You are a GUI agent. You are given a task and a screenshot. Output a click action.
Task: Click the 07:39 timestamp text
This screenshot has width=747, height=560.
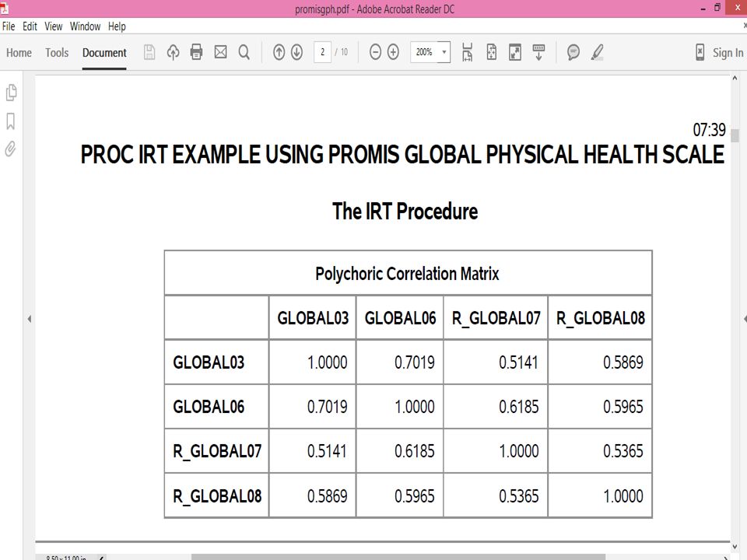click(709, 130)
